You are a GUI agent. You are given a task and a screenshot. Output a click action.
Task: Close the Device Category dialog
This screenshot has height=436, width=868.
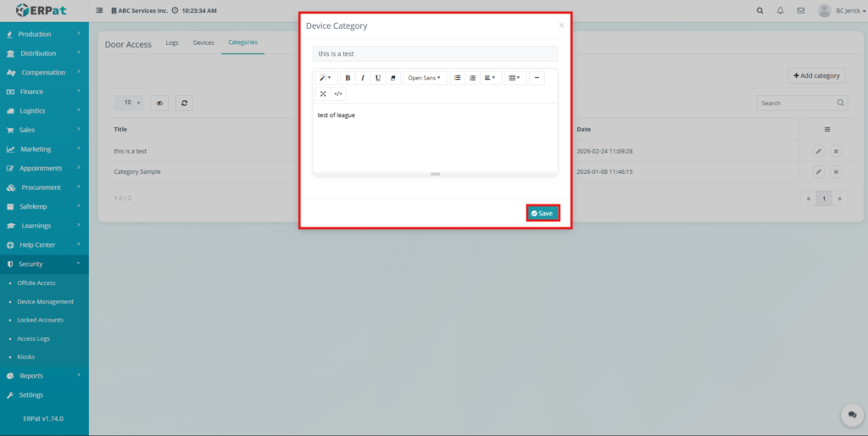click(x=561, y=25)
